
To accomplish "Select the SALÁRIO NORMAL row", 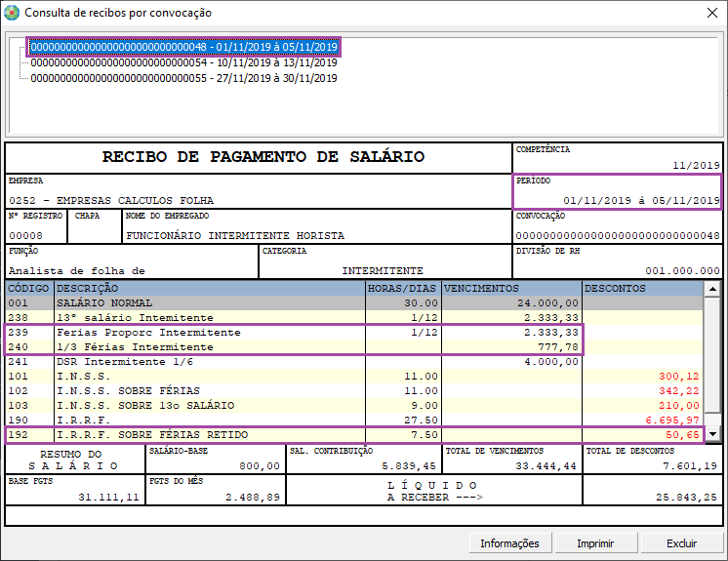I will pyautogui.click(x=354, y=303).
